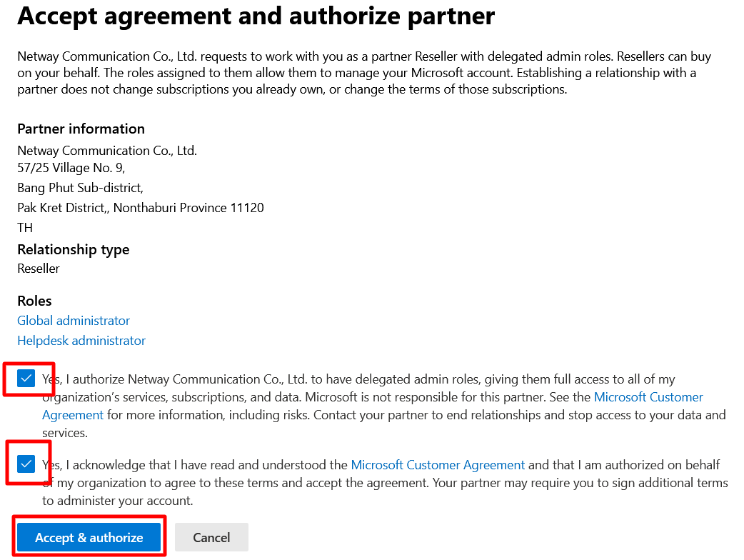Click the partner name under Partner information

[107, 151]
